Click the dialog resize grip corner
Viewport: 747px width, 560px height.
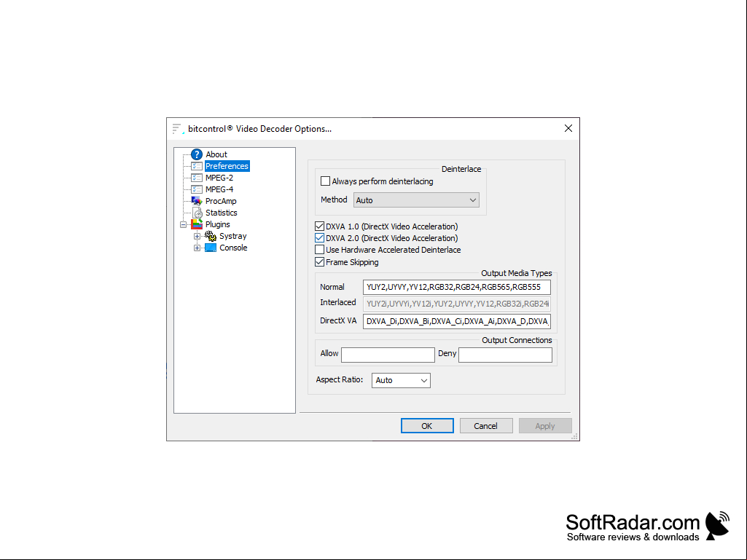(x=574, y=436)
